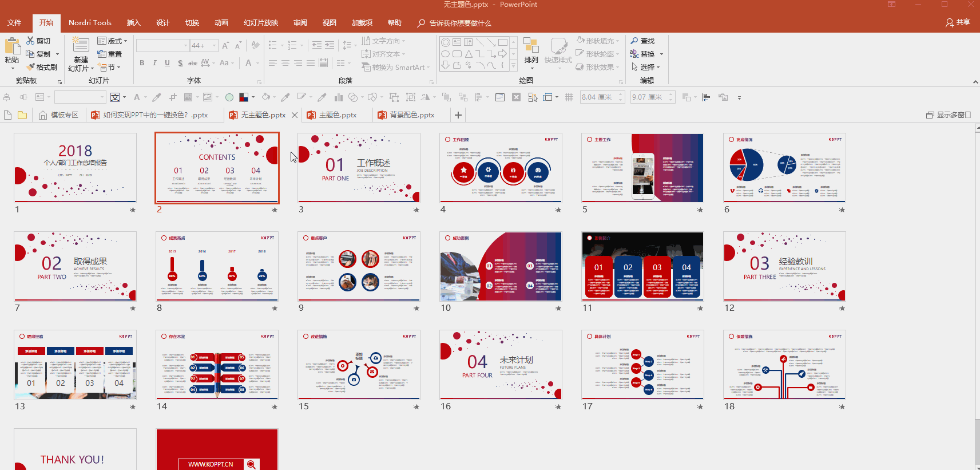
Task: Toggle Underline formatting
Action: coord(167,63)
